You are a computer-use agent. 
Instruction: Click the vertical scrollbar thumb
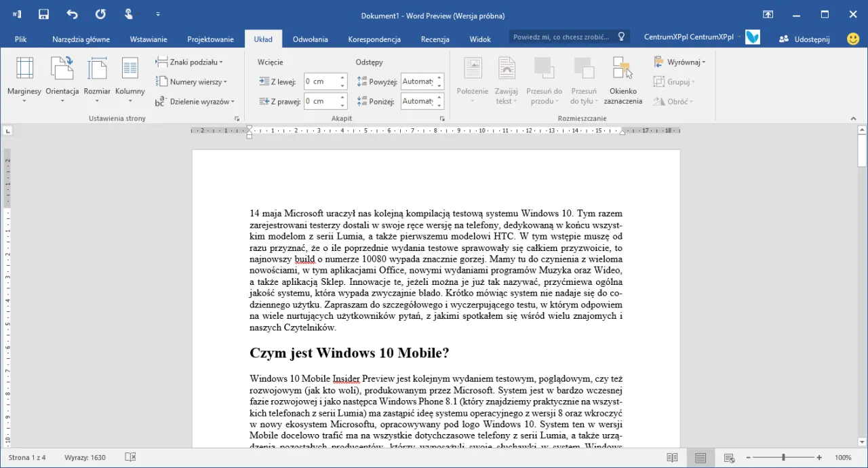862,151
